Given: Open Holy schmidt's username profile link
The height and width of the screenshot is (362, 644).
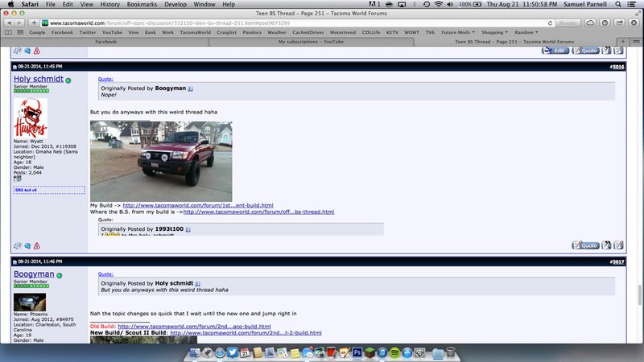Looking at the screenshot, I should coord(39,79).
